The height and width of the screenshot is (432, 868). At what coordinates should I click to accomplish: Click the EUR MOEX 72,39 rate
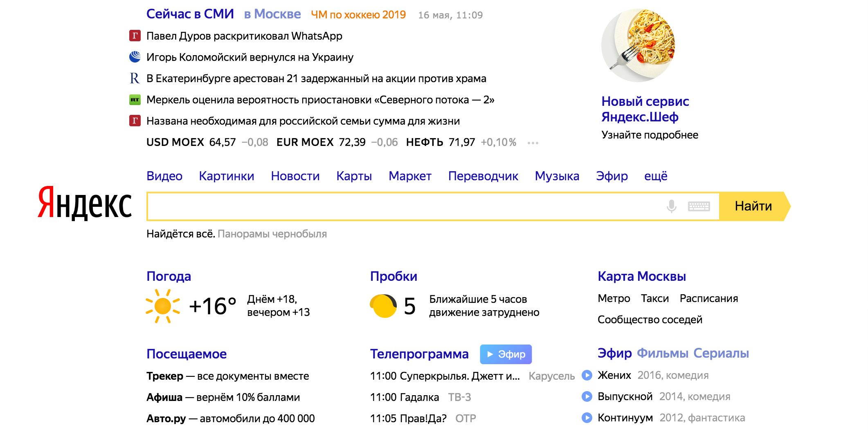click(321, 142)
